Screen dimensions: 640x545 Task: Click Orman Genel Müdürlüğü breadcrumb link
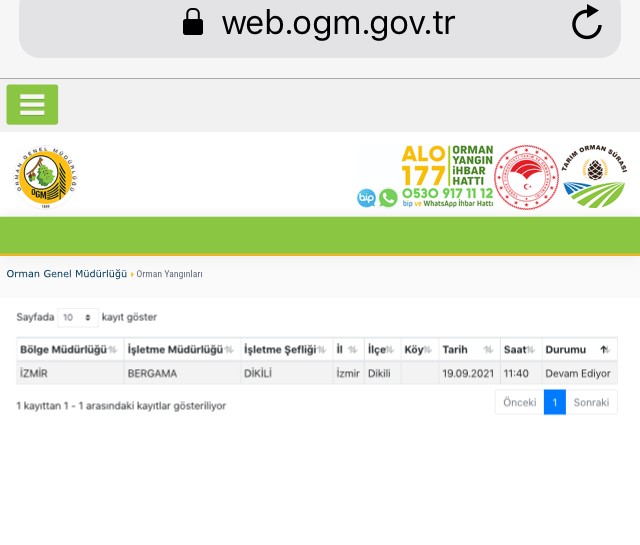66,274
